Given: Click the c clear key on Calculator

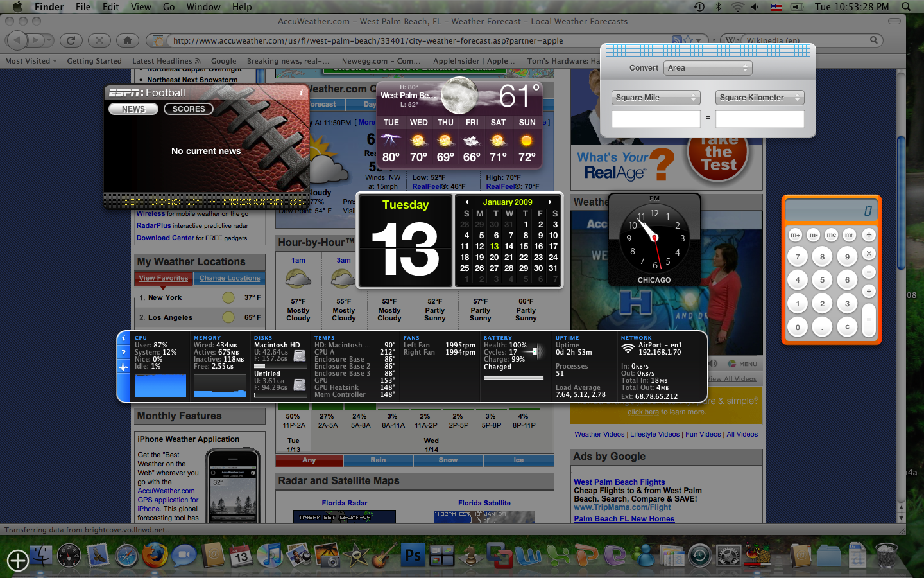Looking at the screenshot, I should tap(847, 327).
